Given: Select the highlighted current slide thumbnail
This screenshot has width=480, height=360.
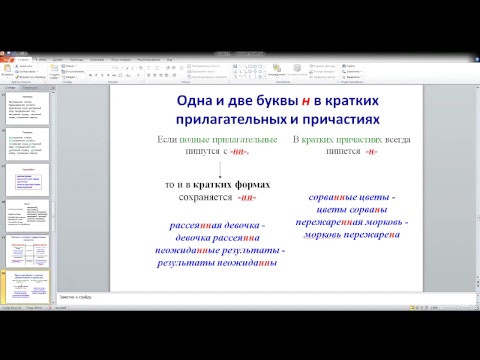Looking at the screenshot, I should pyautogui.click(x=28, y=287).
